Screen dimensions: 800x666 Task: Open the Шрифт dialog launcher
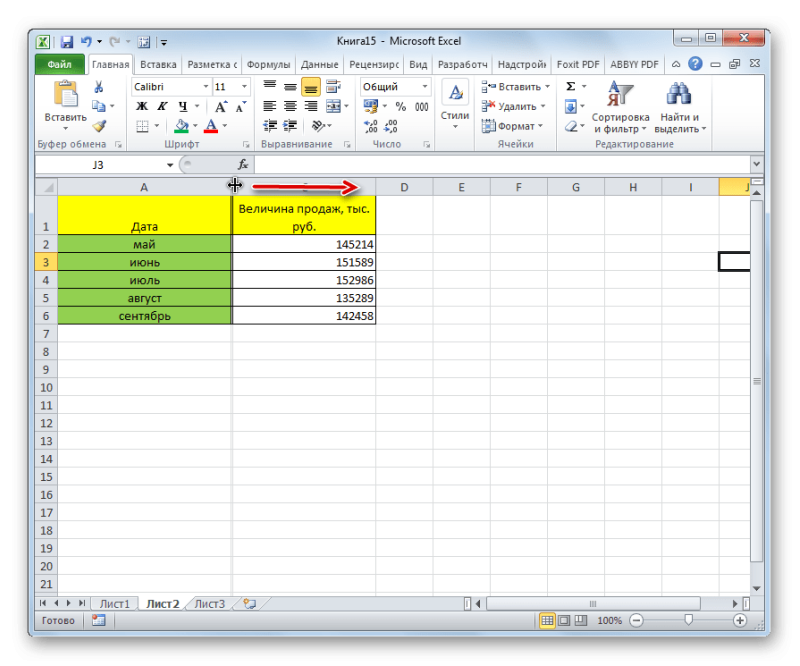click(x=246, y=145)
